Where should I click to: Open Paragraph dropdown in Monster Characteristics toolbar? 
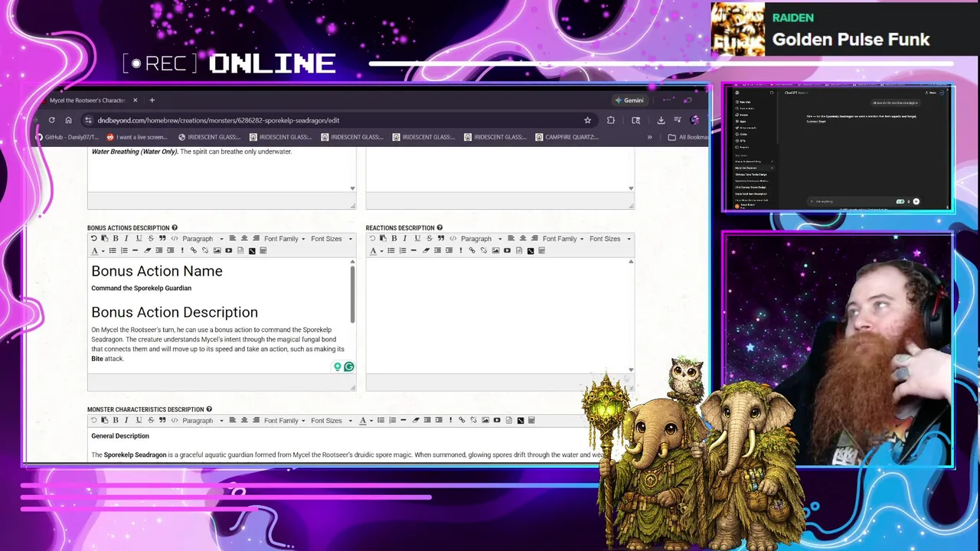[203, 420]
